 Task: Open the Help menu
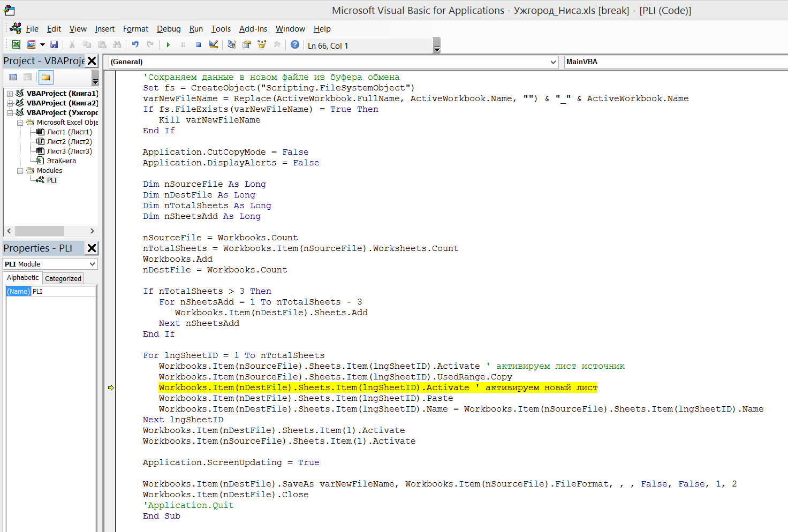click(x=322, y=29)
